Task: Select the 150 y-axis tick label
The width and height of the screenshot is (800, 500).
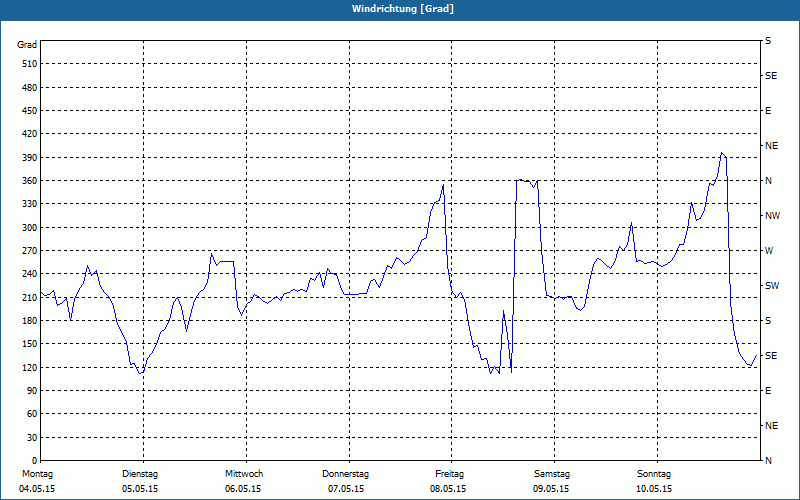Action: click(x=30, y=344)
